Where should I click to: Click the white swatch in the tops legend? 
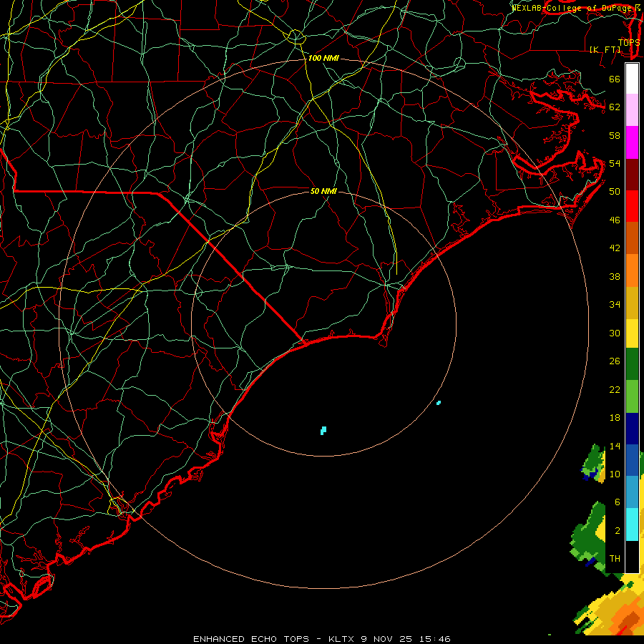(x=632, y=79)
